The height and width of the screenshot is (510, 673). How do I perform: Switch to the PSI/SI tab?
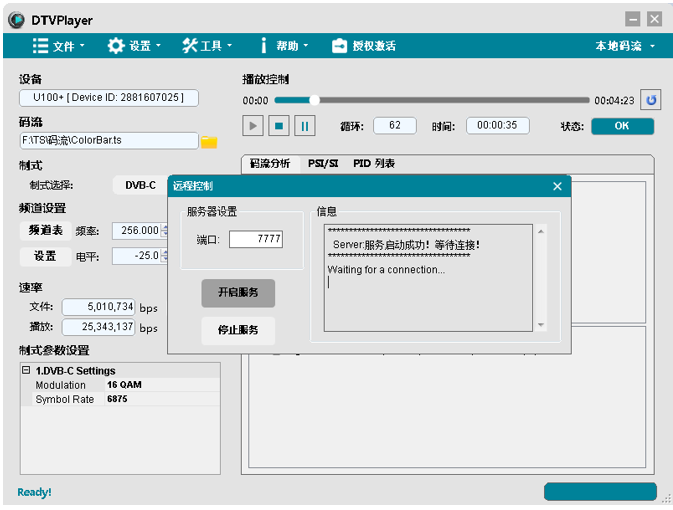click(323, 164)
